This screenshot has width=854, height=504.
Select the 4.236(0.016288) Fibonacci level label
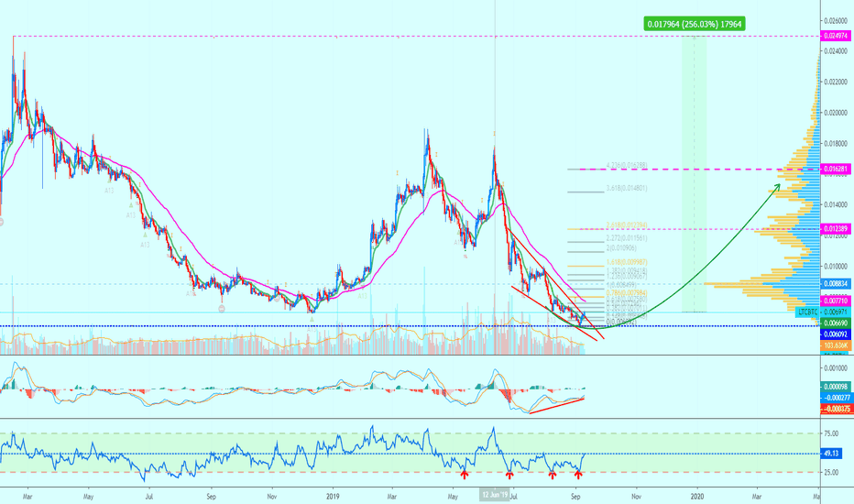(627, 165)
